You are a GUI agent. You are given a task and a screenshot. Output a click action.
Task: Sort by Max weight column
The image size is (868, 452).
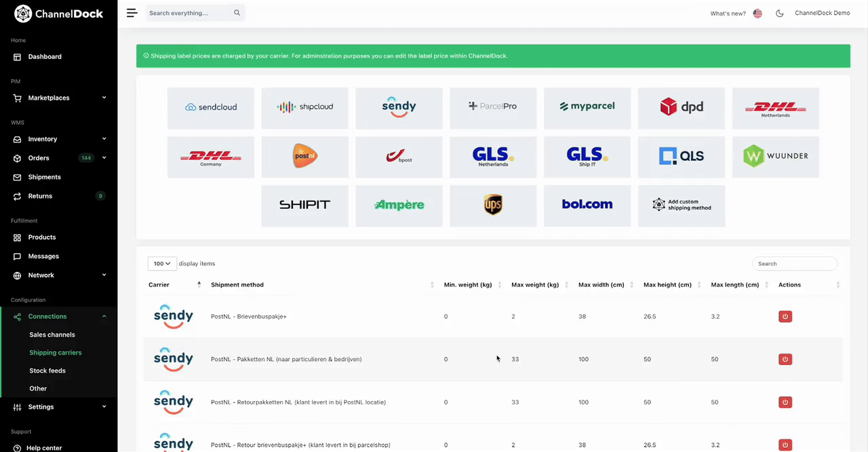tap(540, 284)
